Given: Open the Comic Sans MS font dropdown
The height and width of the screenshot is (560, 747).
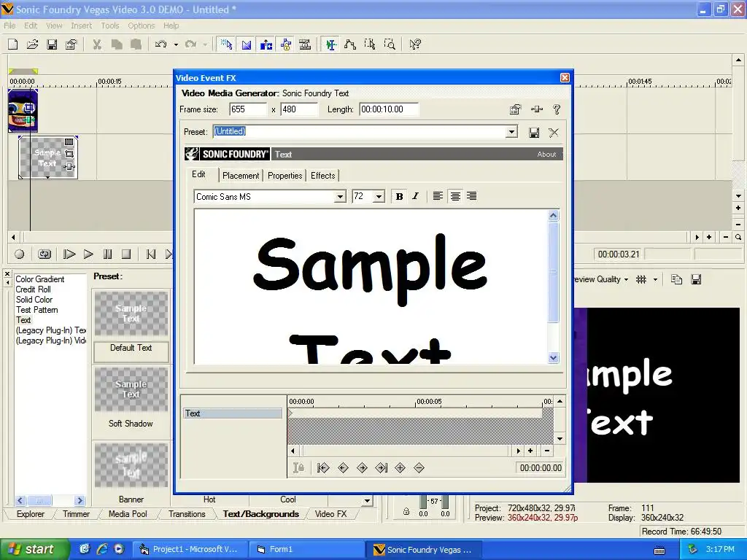Looking at the screenshot, I should pos(340,197).
